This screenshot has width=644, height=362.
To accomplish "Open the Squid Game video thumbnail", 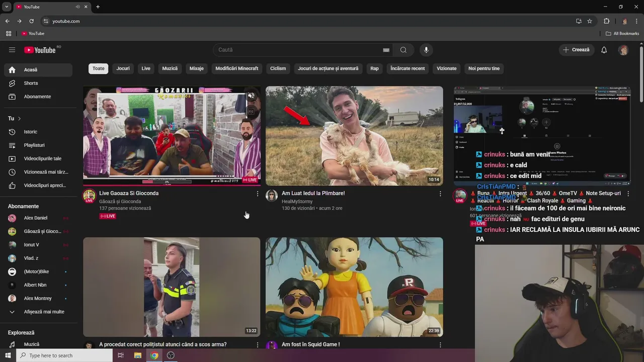I will pyautogui.click(x=354, y=287).
